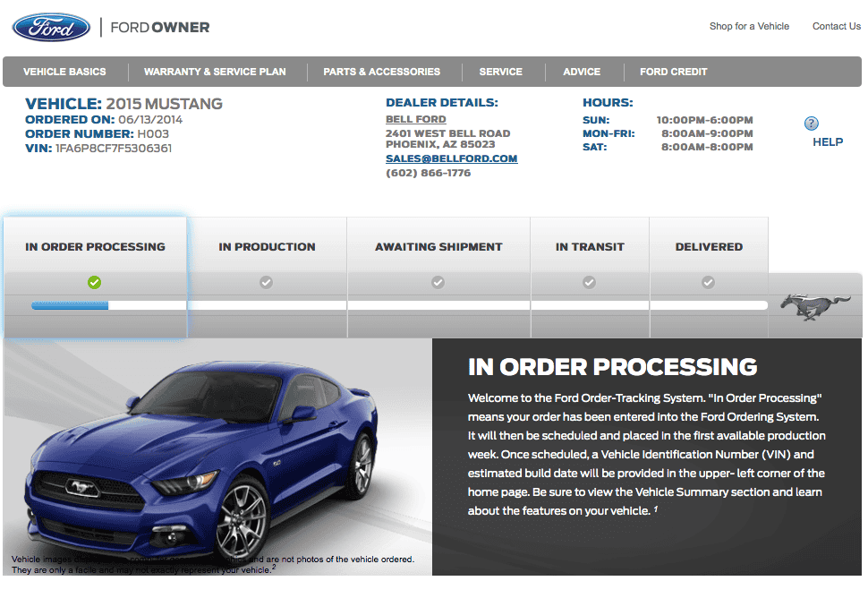Click Saturday hours 8:00AM-8:00PM
The width and height of the screenshot is (868, 598).
(x=707, y=147)
